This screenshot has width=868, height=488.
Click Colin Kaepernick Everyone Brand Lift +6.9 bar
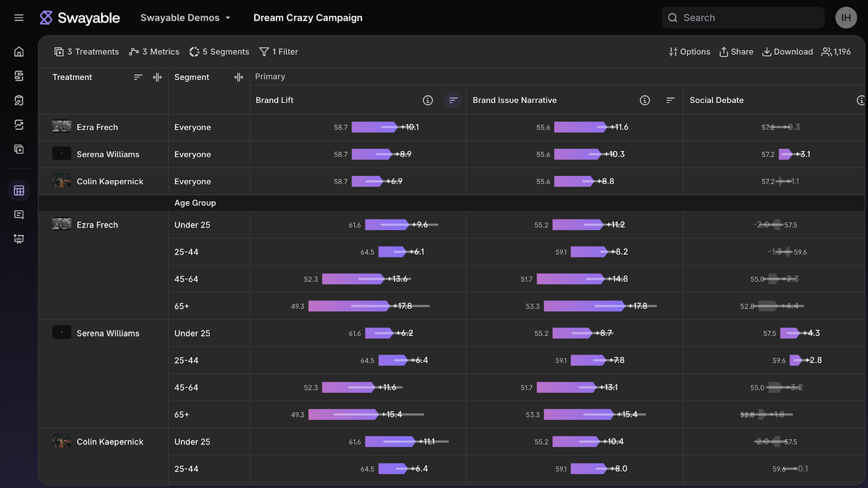click(368, 182)
